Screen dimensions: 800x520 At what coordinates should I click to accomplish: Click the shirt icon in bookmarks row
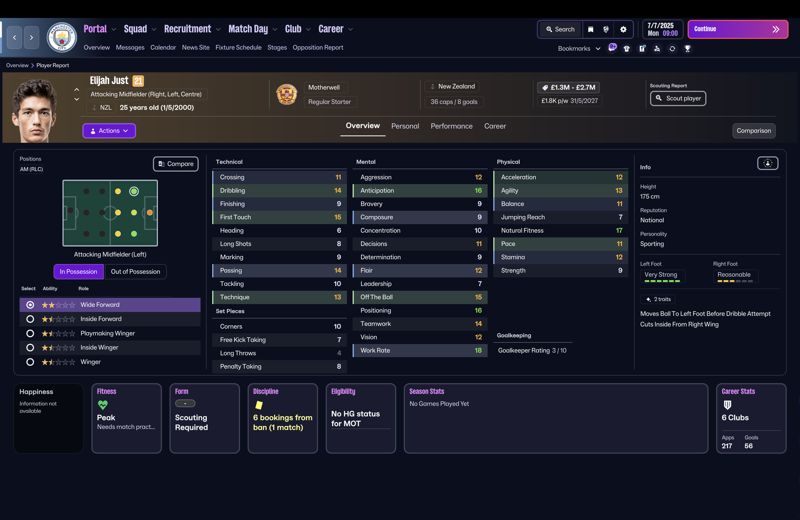[x=627, y=48]
